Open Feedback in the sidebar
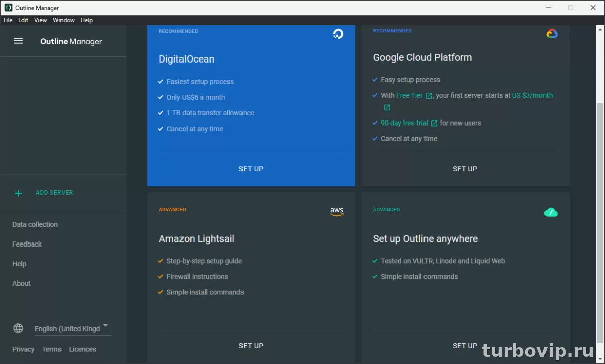605x364 pixels. 27,244
